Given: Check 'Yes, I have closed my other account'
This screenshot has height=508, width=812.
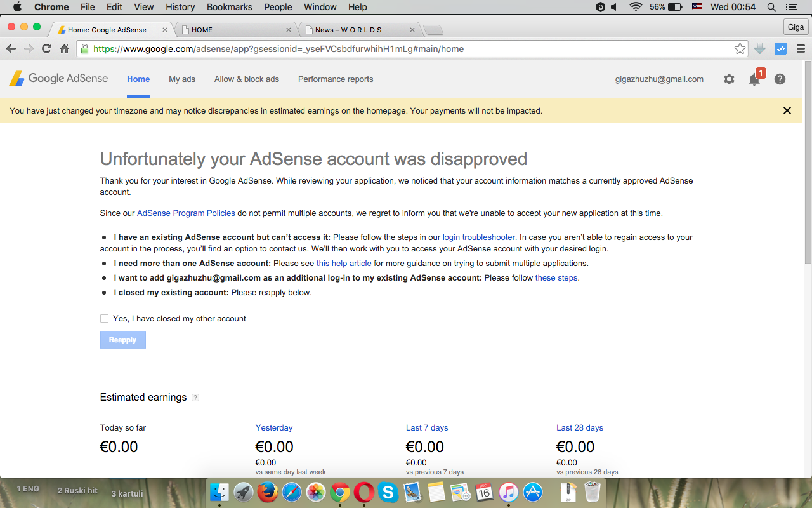Looking at the screenshot, I should [x=104, y=319].
